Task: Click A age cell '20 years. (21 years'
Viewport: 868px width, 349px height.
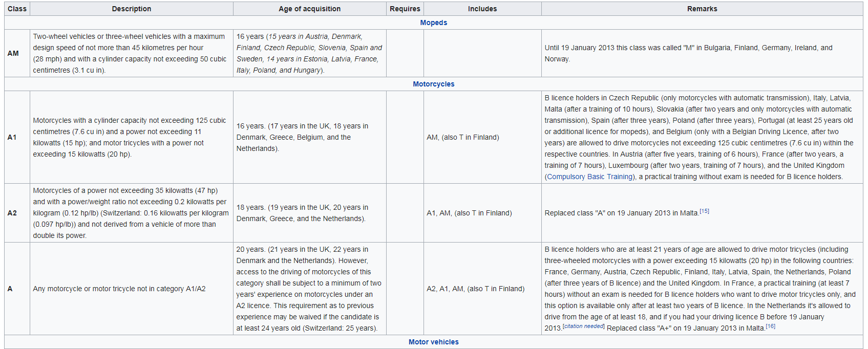Action: [310, 289]
